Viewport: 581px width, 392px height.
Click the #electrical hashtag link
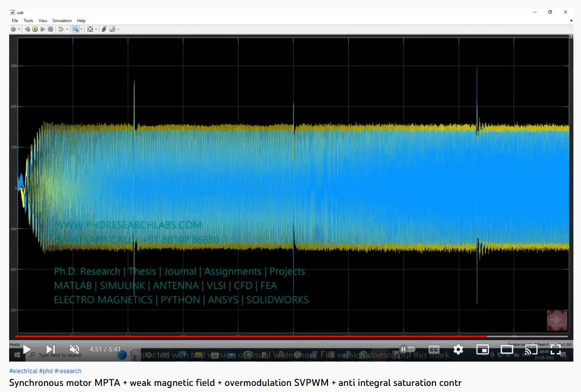23,371
